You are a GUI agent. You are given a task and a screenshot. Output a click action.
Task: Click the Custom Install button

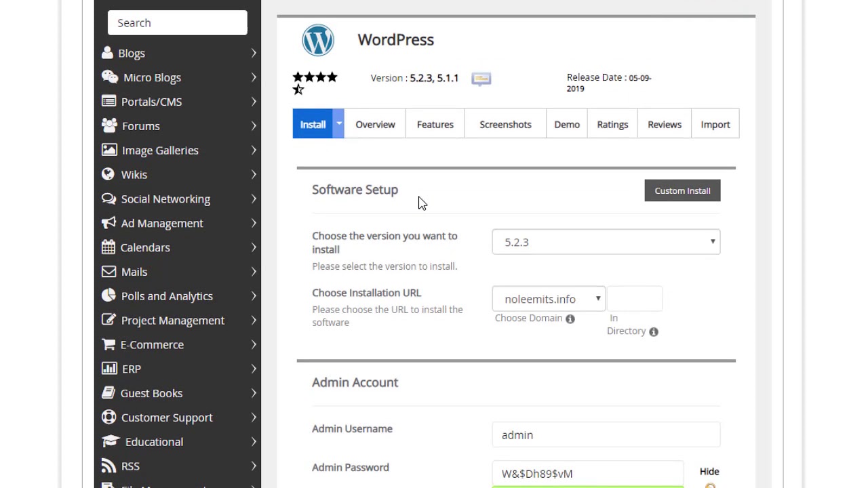coord(682,190)
